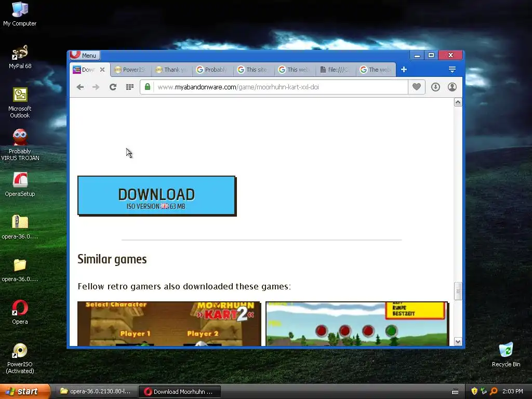
Task: Reload the current page
Action: pyautogui.click(x=113, y=87)
